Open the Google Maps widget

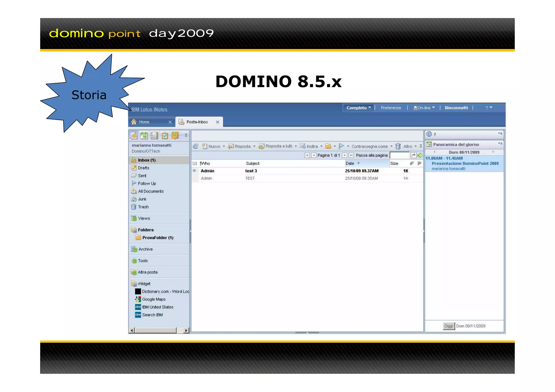coord(154,299)
